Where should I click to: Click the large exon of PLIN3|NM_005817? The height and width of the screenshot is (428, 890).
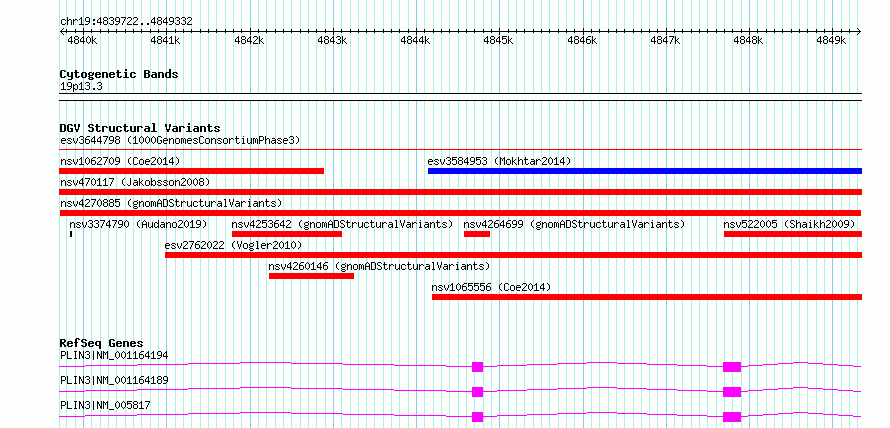point(732,417)
